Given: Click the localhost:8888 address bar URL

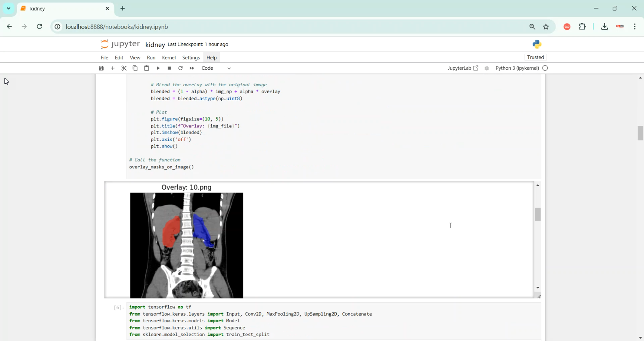Looking at the screenshot, I should (x=117, y=27).
